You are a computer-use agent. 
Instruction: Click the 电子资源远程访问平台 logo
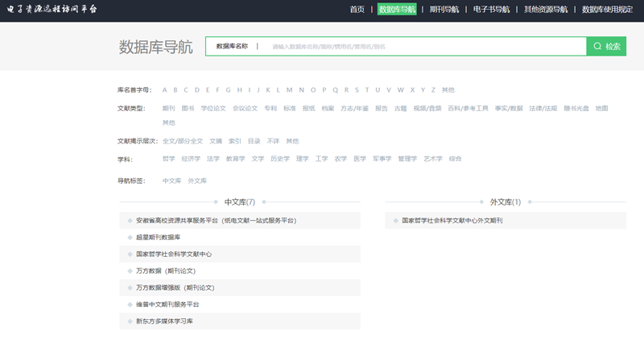pos(52,10)
